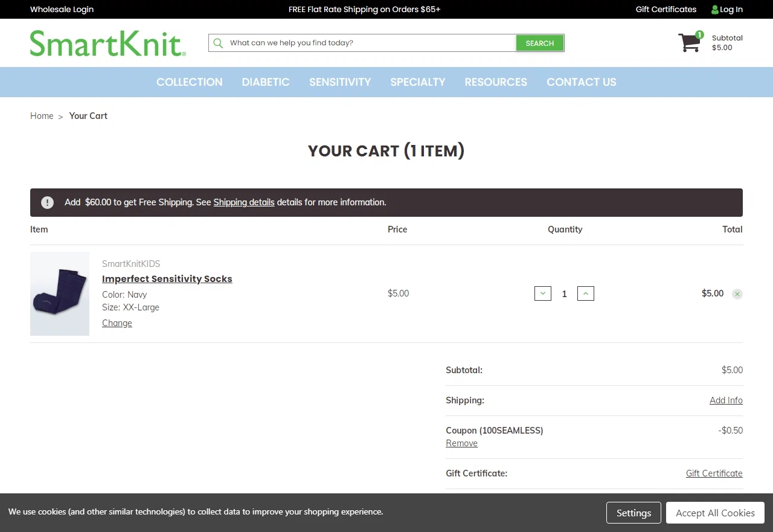Click the Log In link
The image size is (773, 532).
click(x=731, y=9)
